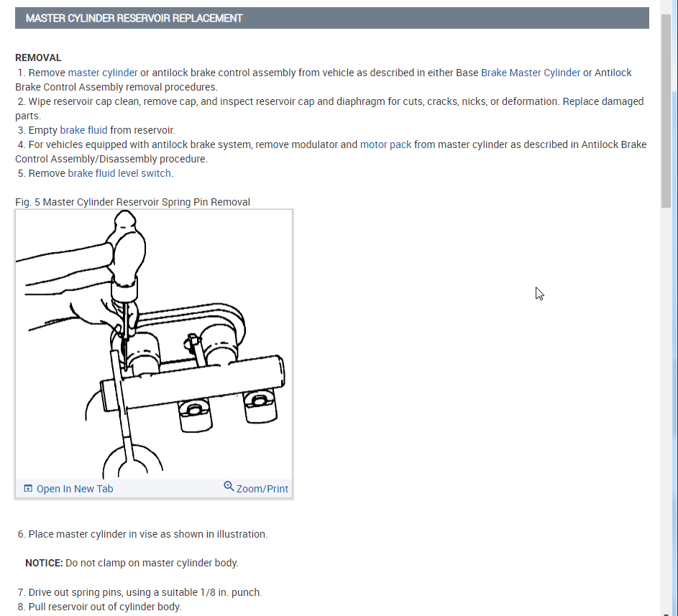Click the scrollbar down arrow
Image resolution: width=678 pixels, height=616 pixels.
[x=666, y=613]
